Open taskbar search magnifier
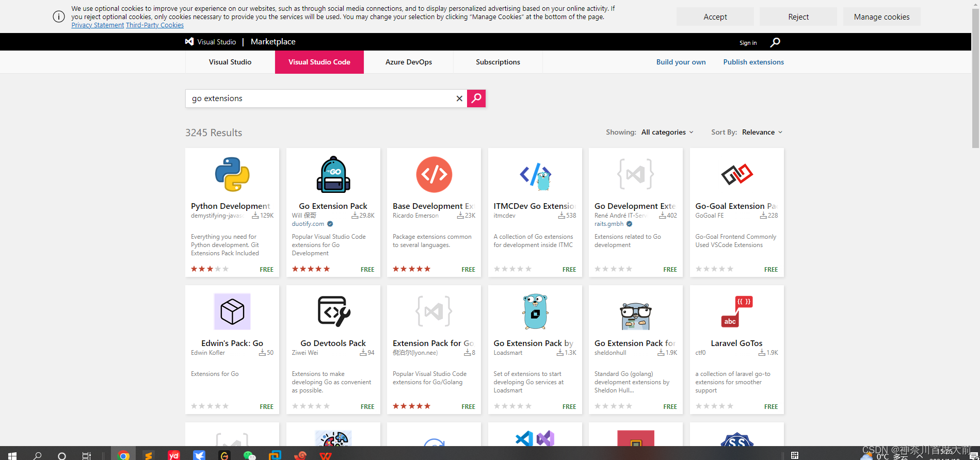 tap(37, 455)
